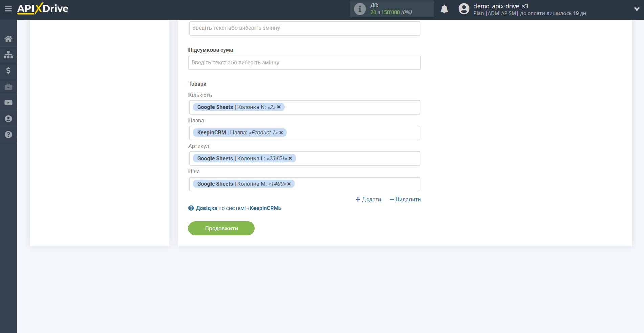Open the notifications bell icon
The width and height of the screenshot is (644, 333).
pos(444,9)
